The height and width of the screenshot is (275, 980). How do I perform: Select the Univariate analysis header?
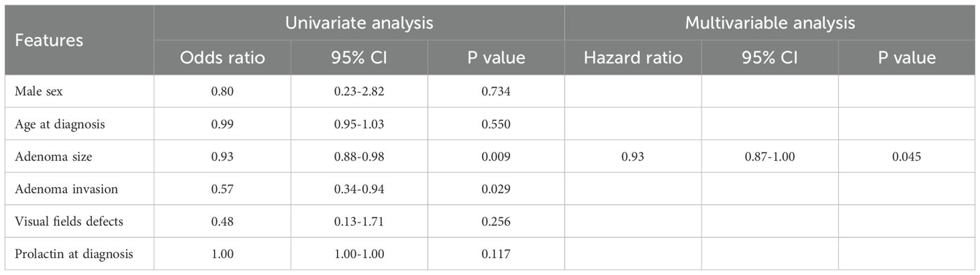(x=359, y=22)
